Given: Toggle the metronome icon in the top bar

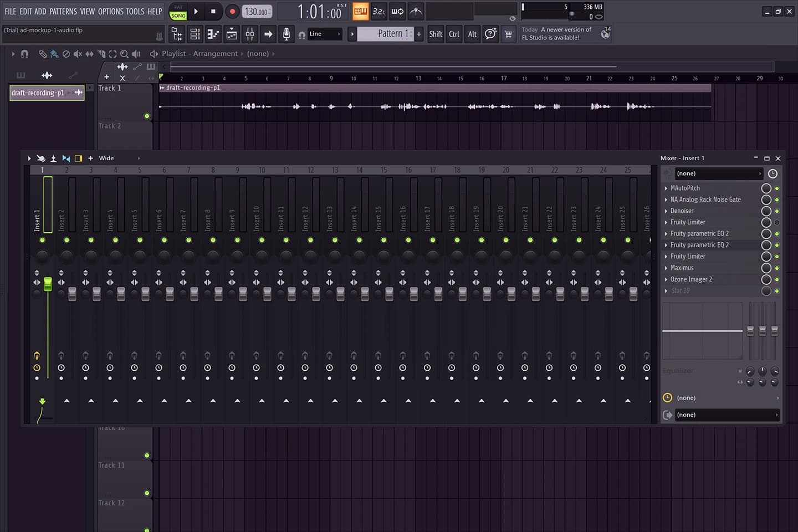Looking at the screenshot, I should tap(416, 11).
